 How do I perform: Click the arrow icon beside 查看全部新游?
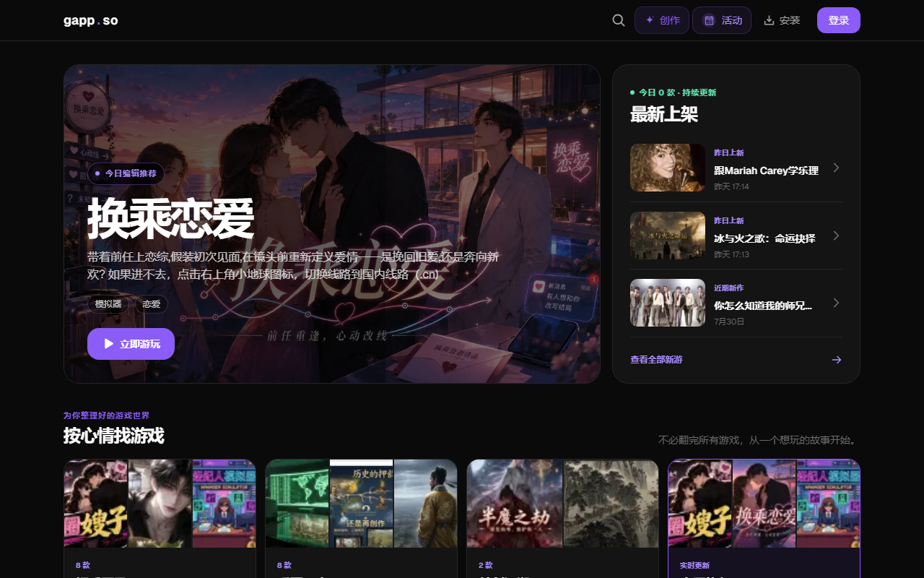tap(837, 360)
